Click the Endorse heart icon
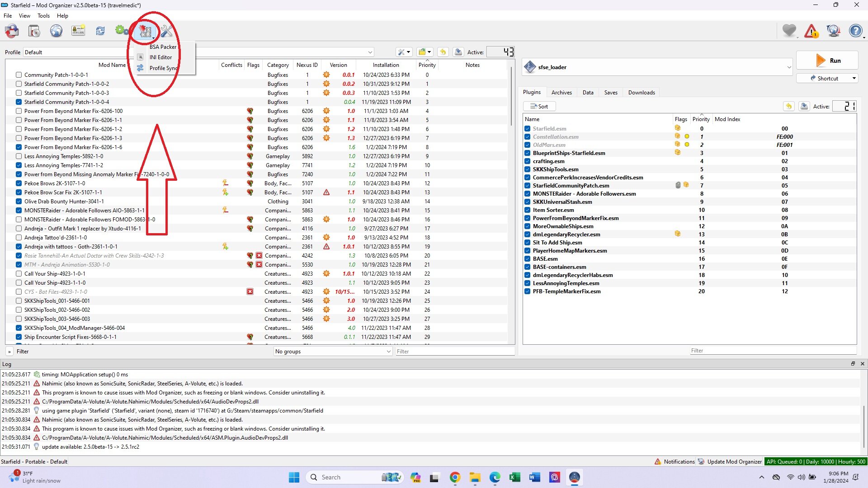 pos(789,31)
